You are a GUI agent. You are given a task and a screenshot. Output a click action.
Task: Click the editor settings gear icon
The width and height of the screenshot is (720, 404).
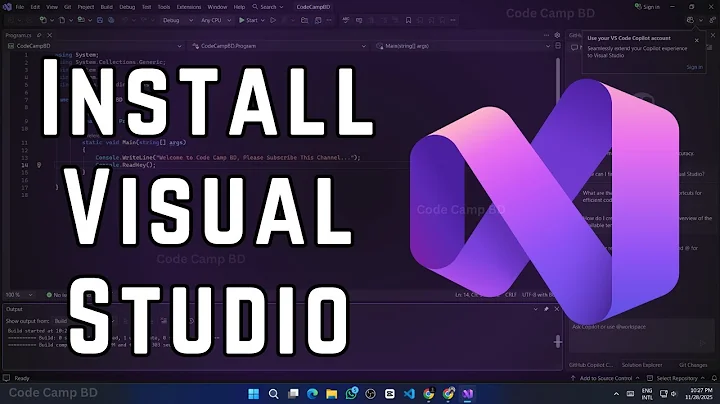(557, 35)
